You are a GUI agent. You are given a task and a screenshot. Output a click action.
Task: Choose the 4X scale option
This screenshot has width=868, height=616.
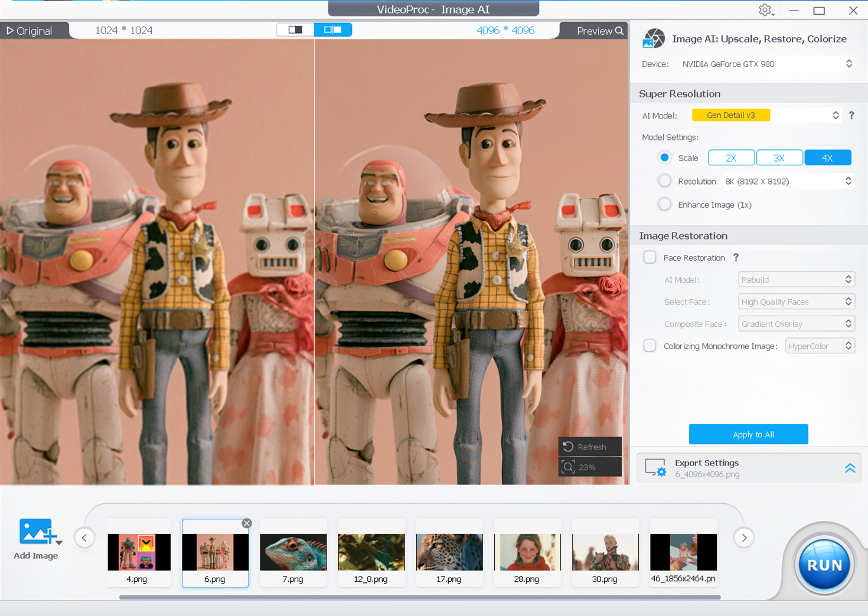click(828, 158)
